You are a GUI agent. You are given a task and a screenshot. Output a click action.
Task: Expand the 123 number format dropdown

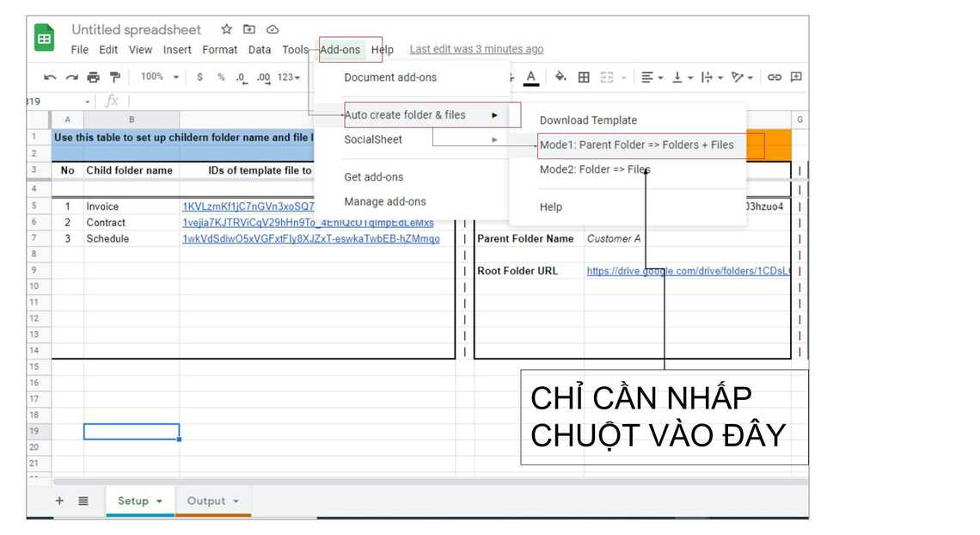tap(288, 77)
